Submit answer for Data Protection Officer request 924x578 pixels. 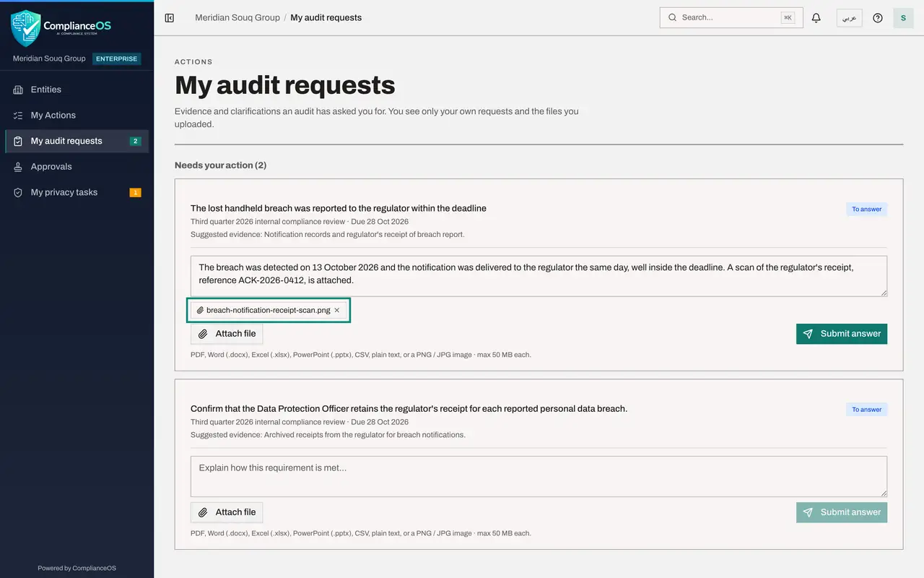[x=842, y=512]
